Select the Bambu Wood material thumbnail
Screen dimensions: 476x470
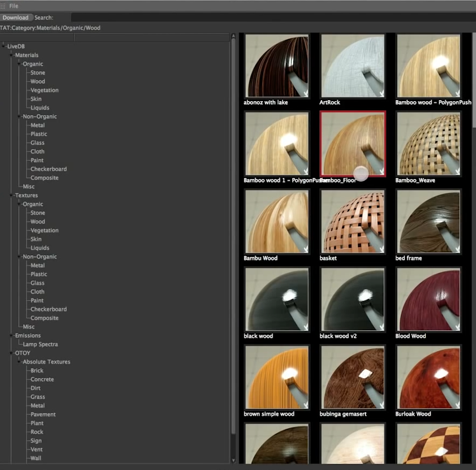277,222
